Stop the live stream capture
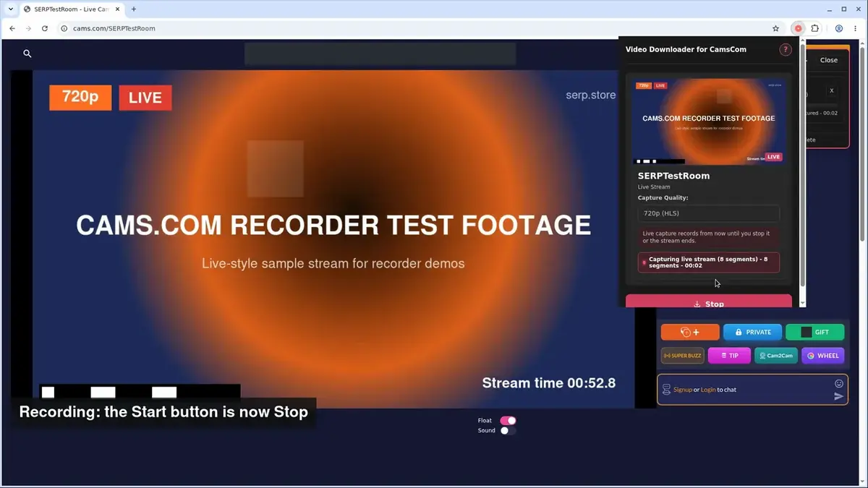The image size is (868, 488). click(x=709, y=301)
